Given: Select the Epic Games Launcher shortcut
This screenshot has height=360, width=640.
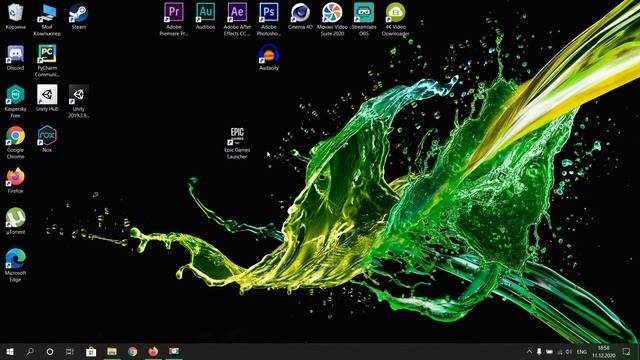Looking at the screenshot, I should point(237,143).
